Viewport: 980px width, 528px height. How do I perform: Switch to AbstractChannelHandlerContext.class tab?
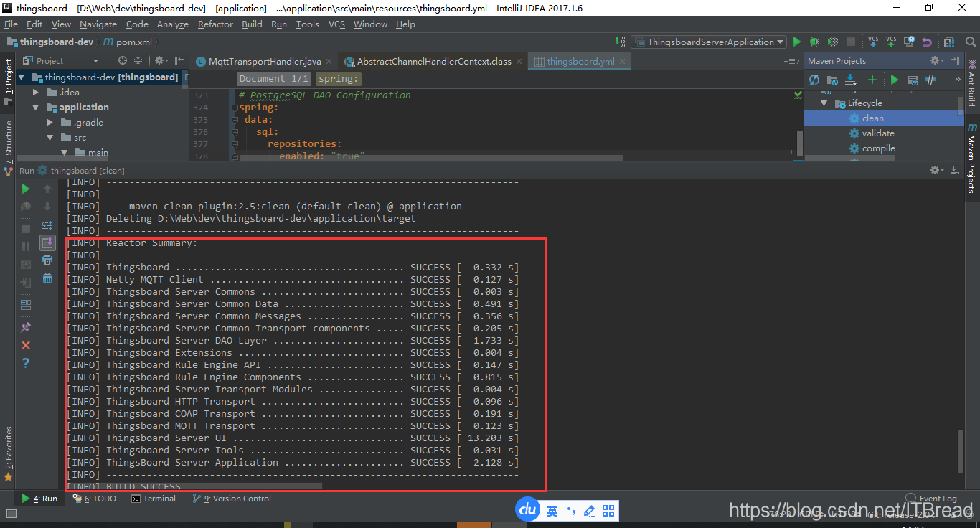pos(433,62)
